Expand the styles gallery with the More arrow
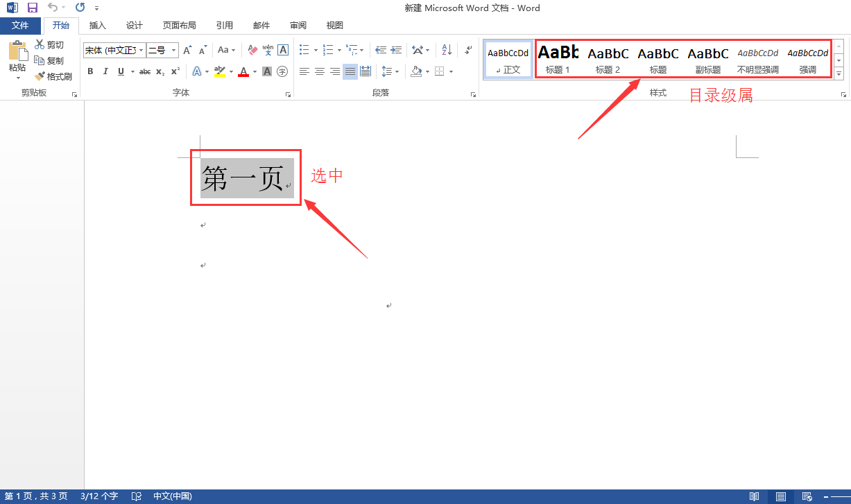The width and height of the screenshot is (851, 504). [839, 73]
